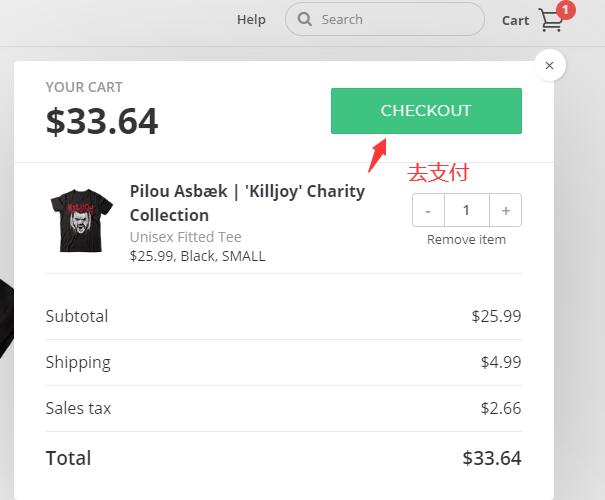
Task: Select the Sales tax amount row
Action: point(283,408)
